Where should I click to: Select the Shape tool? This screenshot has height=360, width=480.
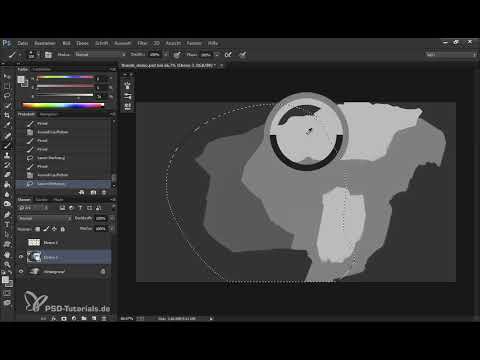click(x=7, y=244)
